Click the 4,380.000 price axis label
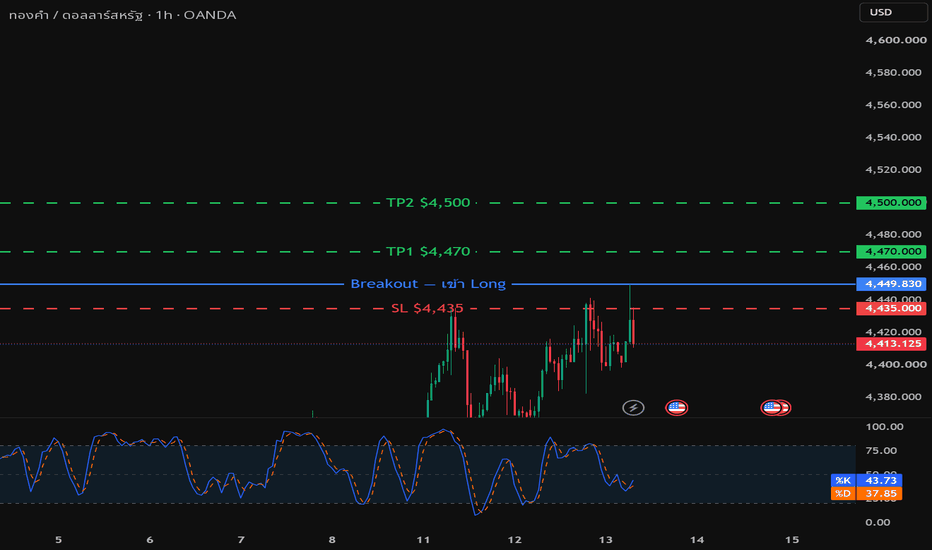This screenshot has height=550, width=932. [x=893, y=397]
